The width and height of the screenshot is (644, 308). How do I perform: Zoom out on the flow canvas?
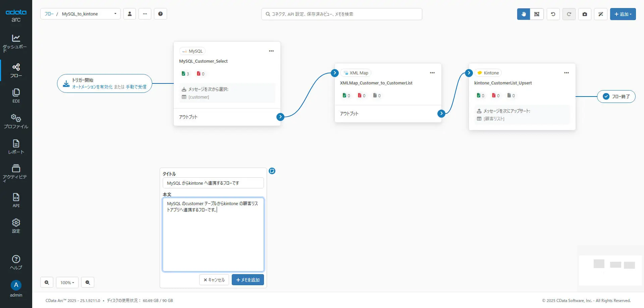pos(88,283)
